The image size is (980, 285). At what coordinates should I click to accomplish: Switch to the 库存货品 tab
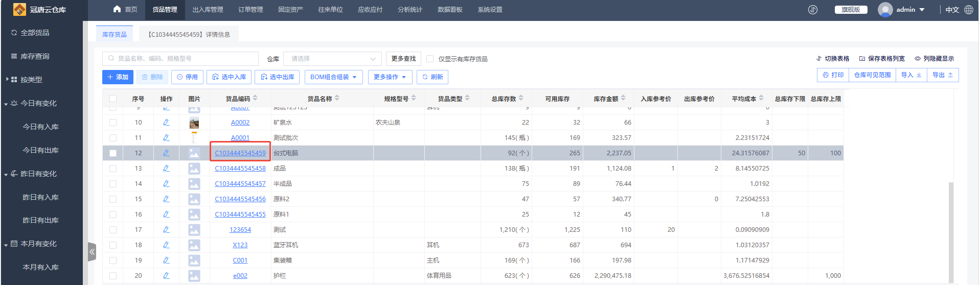click(x=115, y=34)
